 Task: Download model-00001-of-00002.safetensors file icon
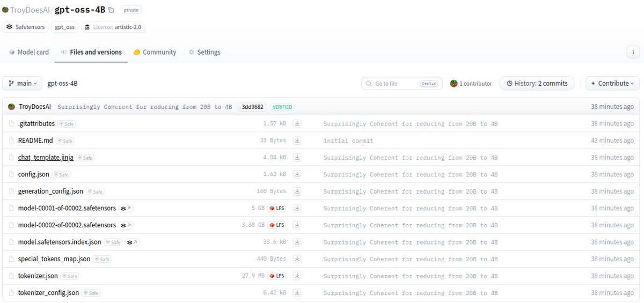pos(297,208)
